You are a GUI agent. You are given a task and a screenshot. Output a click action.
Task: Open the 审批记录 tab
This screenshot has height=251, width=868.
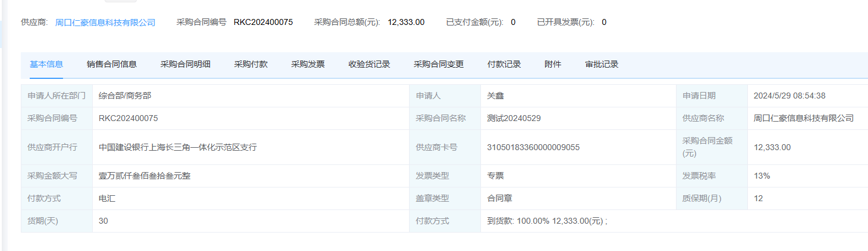(602, 65)
